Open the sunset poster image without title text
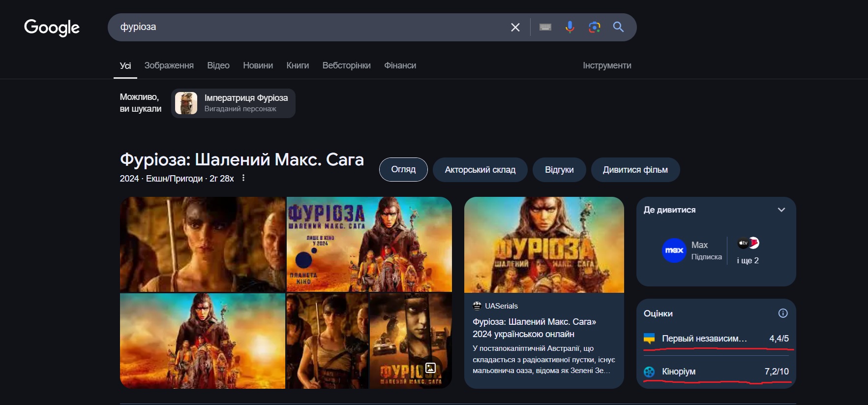 click(203, 341)
